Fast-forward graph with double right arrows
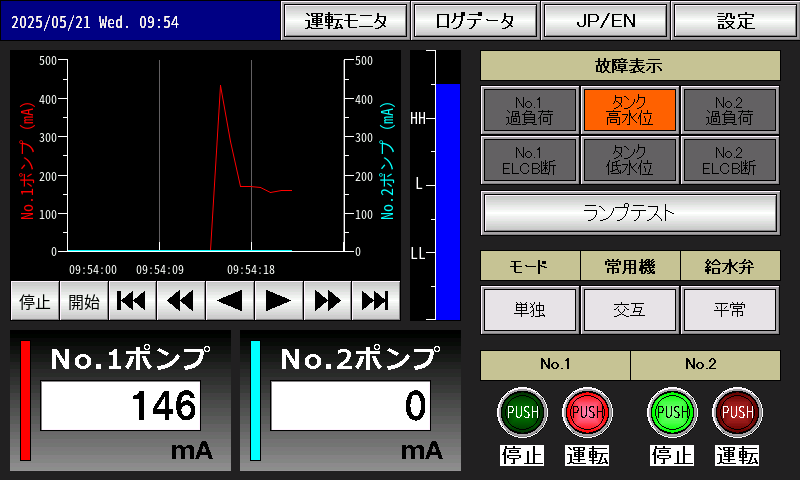This screenshot has height=480, width=800. click(x=327, y=301)
